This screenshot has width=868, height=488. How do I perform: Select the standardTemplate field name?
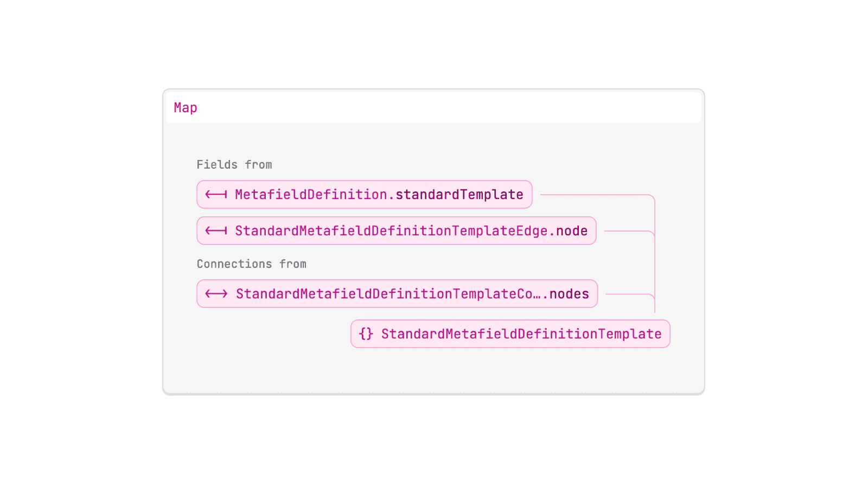(459, 195)
